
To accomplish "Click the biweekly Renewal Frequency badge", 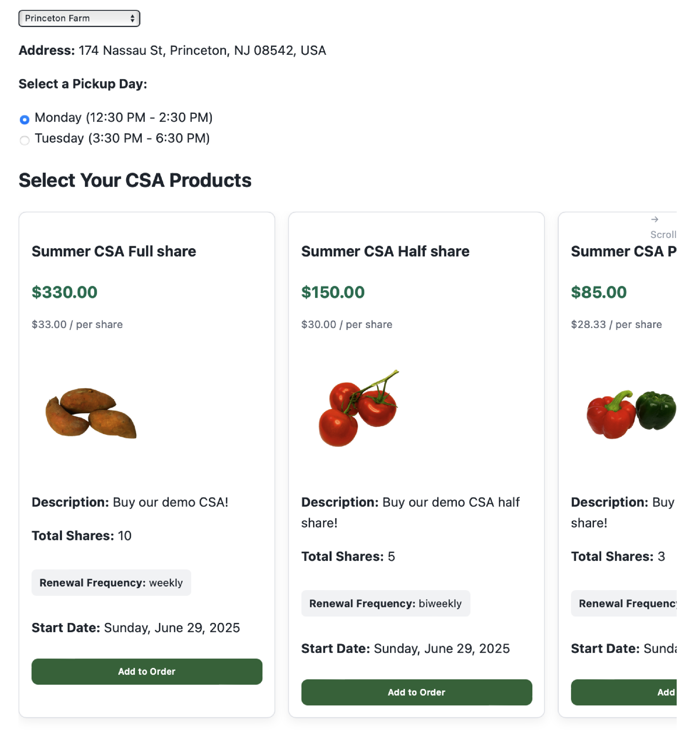I will (386, 603).
